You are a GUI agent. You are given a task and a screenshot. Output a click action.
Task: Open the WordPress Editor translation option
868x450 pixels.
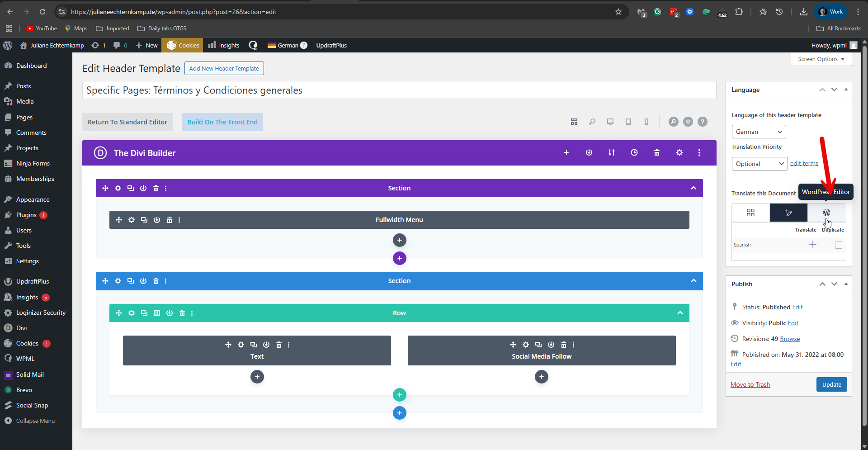coord(826,213)
